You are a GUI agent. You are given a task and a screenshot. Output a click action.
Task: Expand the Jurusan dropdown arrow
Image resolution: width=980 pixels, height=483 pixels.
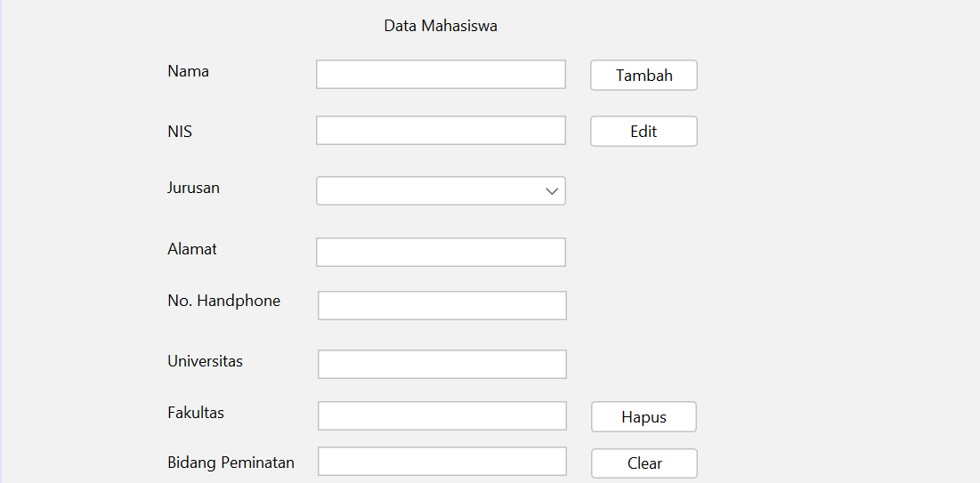point(552,191)
